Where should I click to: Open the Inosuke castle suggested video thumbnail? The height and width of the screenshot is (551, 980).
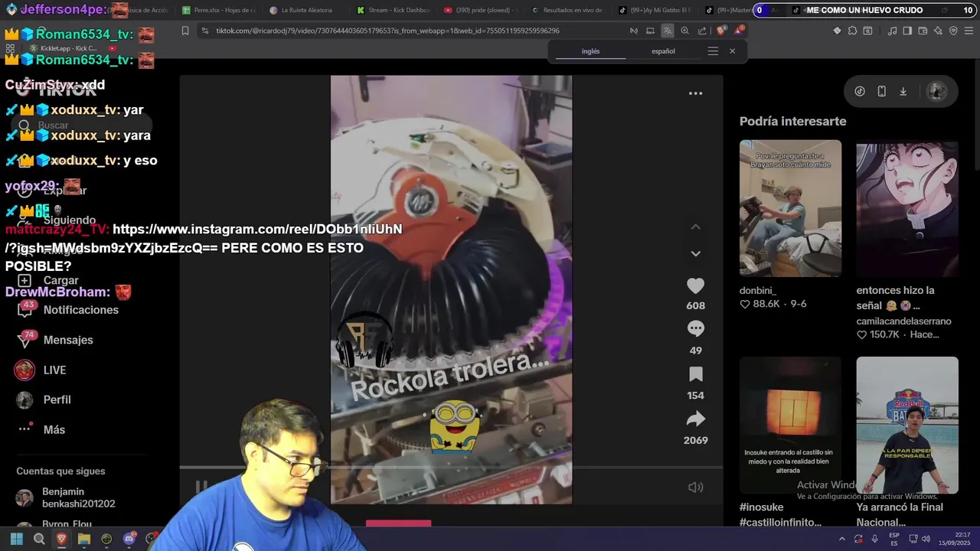pyautogui.click(x=790, y=425)
